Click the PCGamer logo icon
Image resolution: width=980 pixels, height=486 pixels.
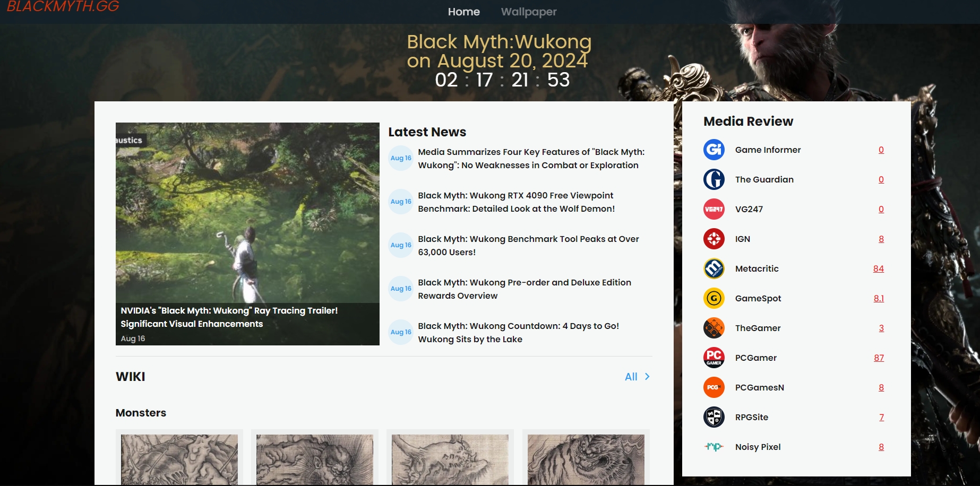[714, 358]
